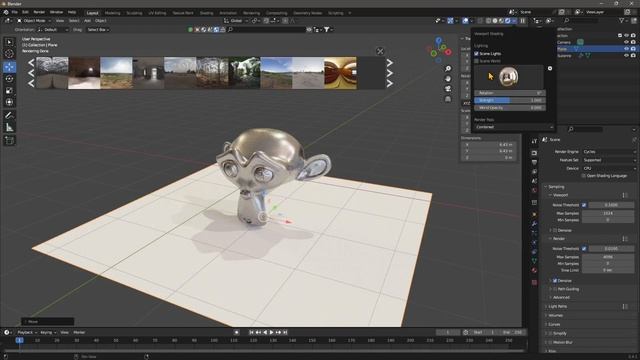Open the Feature Set dropdown
This screenshot has width=640, height=360.
pyautogui.click(x=609, y=160)
